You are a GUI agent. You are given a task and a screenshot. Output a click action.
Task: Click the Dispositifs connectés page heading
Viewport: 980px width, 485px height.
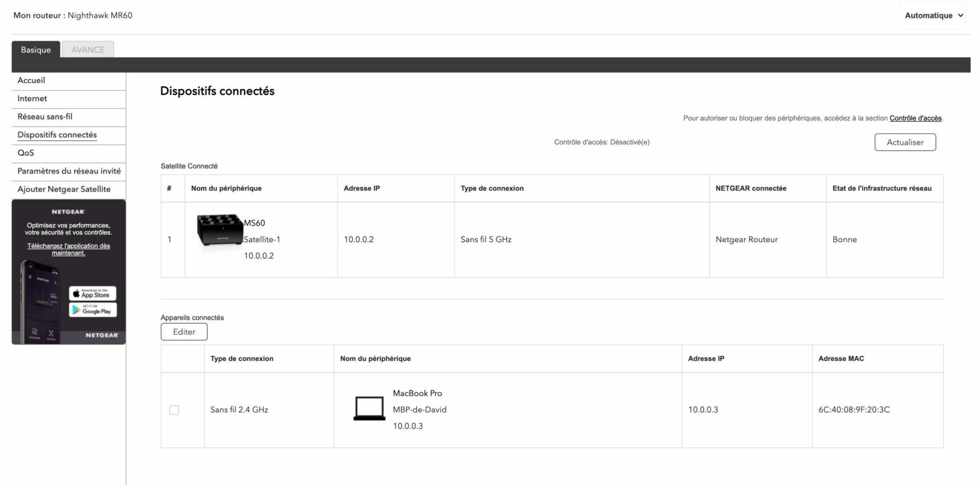(217, 91)
